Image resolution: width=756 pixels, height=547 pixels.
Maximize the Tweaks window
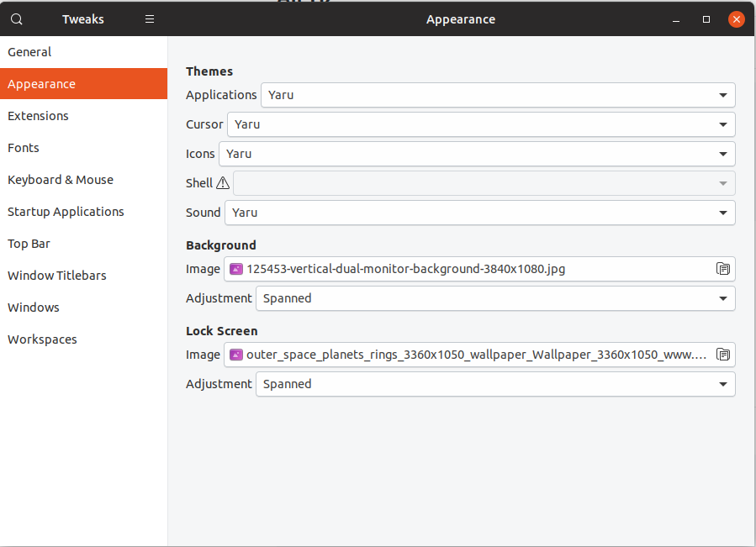point(706,19)
